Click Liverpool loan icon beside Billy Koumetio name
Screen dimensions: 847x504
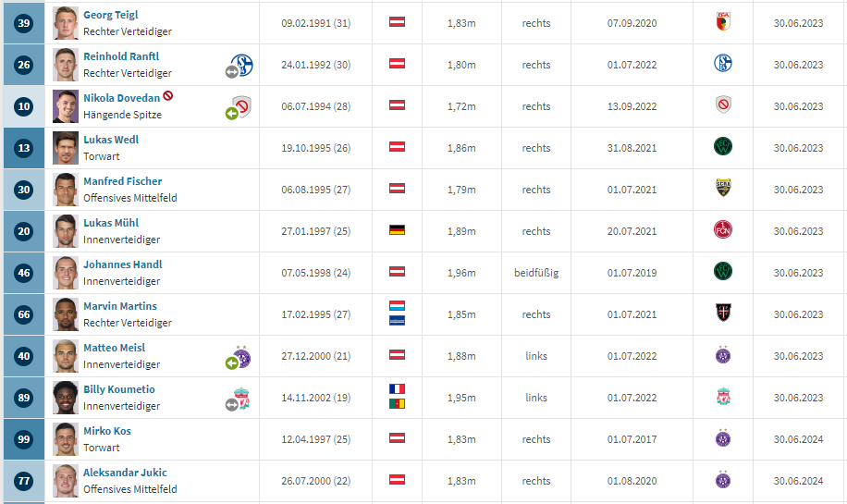[239, 400]
